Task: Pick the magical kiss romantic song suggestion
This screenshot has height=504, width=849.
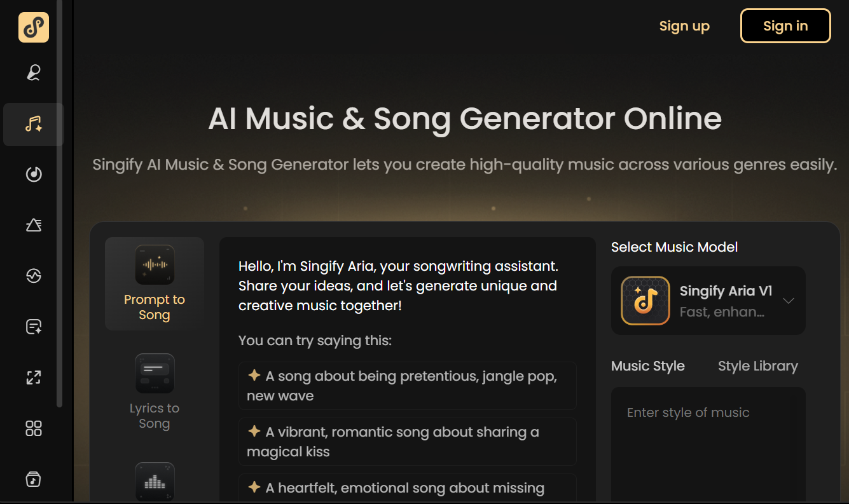Action: click(407, 442)
